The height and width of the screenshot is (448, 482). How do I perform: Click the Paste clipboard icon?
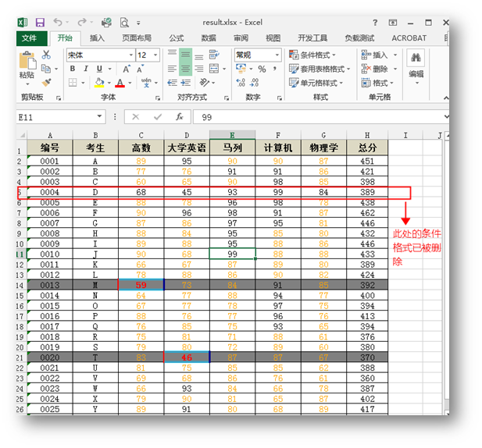point(27,60)
